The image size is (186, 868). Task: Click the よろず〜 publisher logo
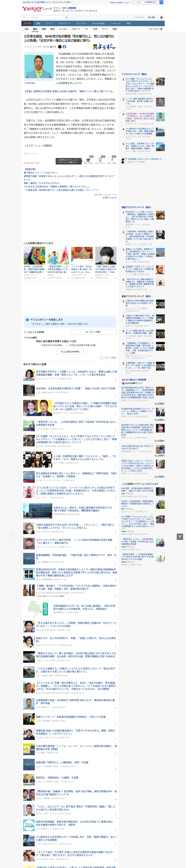click(x=104, y=47)
